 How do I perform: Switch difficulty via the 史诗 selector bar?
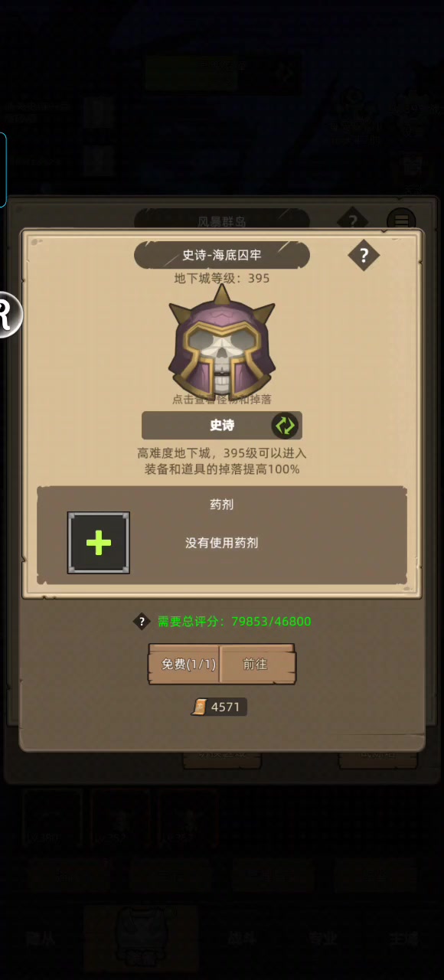pos(222,425)
